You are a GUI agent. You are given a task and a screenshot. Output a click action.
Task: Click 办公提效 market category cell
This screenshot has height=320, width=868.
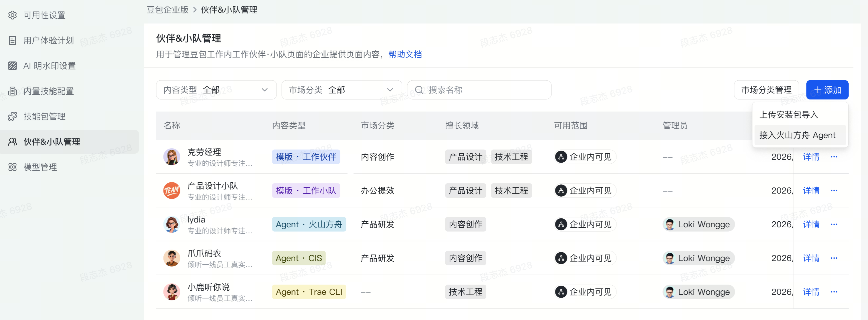pyautogui.click(x=377, y=191)
